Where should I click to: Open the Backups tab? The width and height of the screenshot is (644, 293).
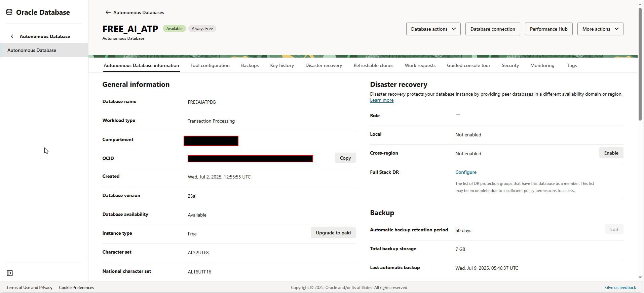coord(250,65)
